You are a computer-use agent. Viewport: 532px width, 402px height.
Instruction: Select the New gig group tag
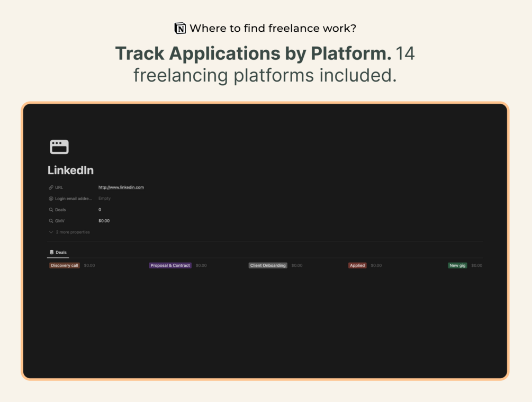(457, 265)
